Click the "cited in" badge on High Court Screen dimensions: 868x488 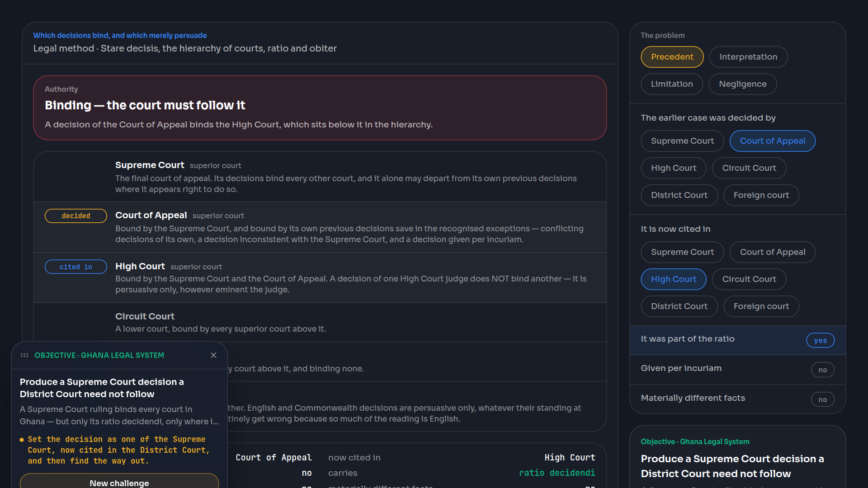[x=76, y=267]
